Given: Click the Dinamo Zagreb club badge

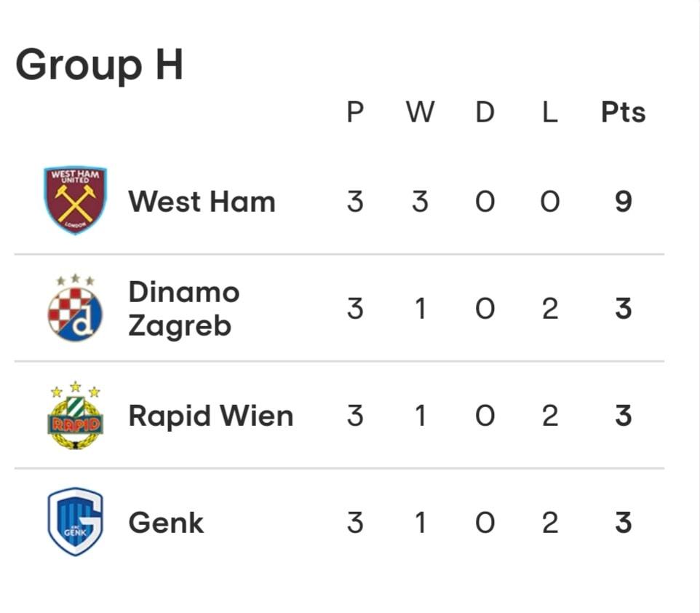Looking at the screenshot, I should (75, 307).
